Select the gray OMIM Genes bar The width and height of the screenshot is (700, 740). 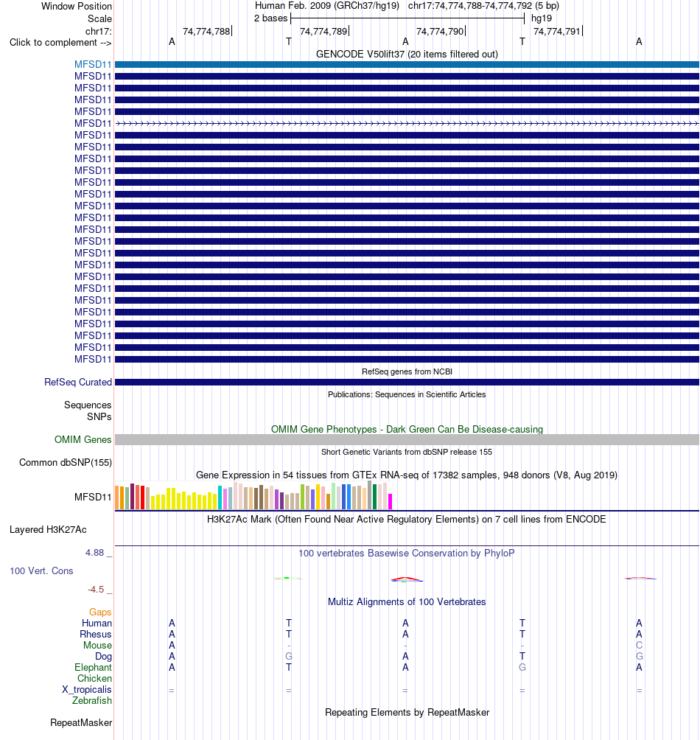[x=407, y=439]
